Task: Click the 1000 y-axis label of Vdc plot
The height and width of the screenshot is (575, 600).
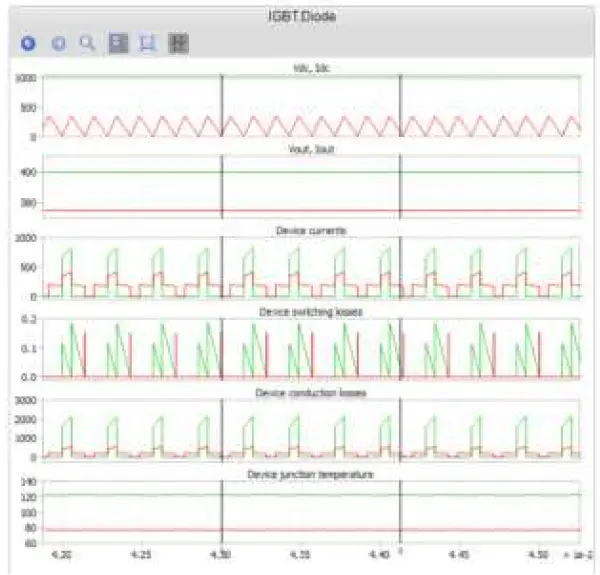Action: click(x=26, y=78)
